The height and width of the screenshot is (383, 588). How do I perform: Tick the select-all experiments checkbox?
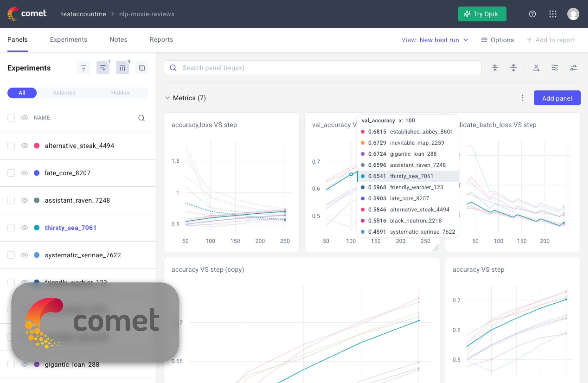click(x=11, y=118)
